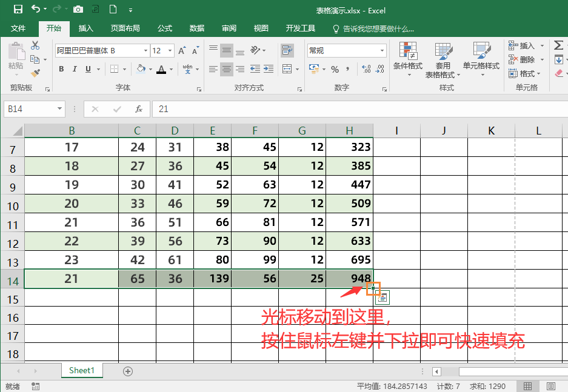
Task: Apply comma style number format
Action: pyautogui.click(x=348, y=69)
